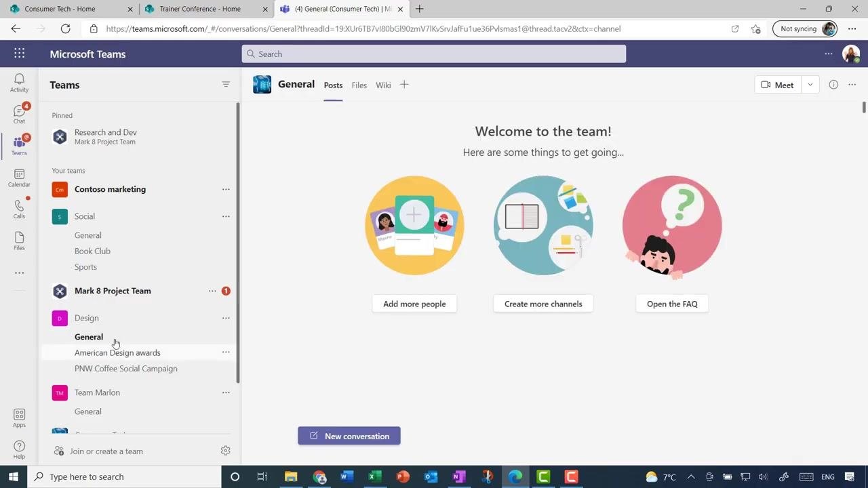868x488 pixels.
Task: Switch to the Wiki tab
Action: tap(383, 85)
